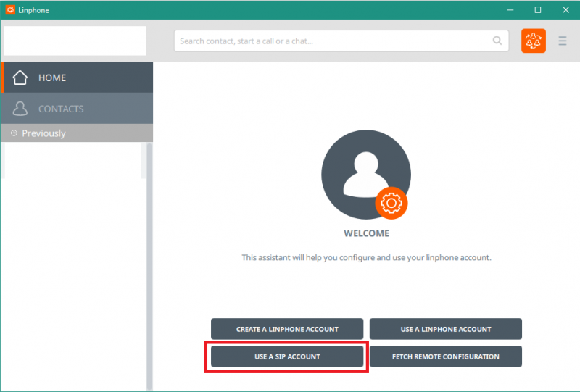
Task: Click the Previously clock icon
Action: (14, 133)
